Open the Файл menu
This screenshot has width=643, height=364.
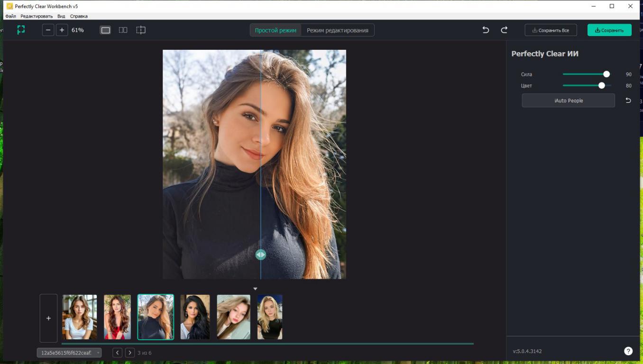tap(10, 16)
